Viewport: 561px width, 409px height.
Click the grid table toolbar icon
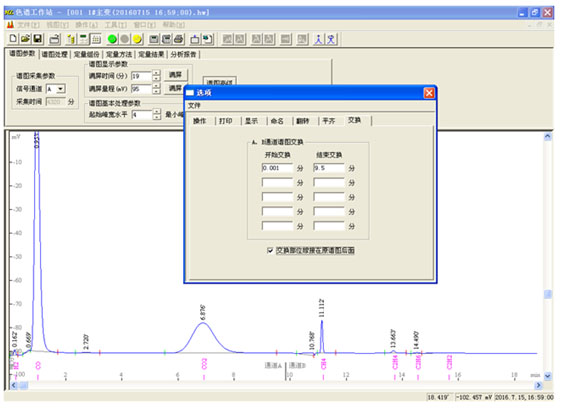tap(96, 39)
